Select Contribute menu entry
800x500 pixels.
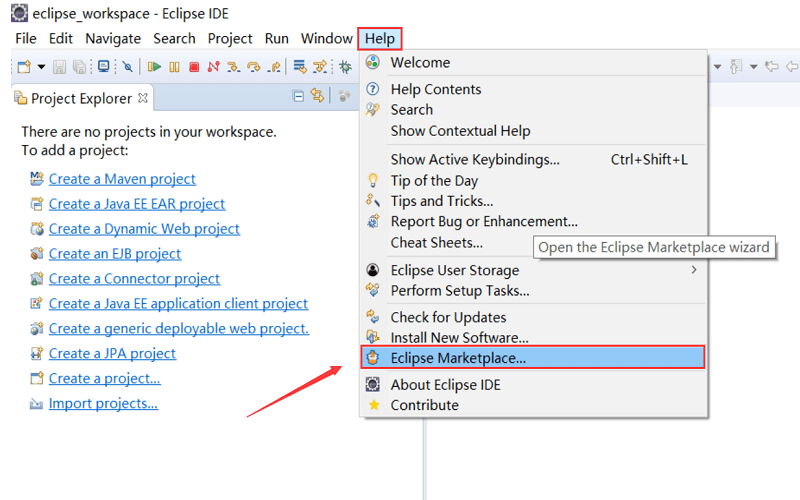pos(533,405)
